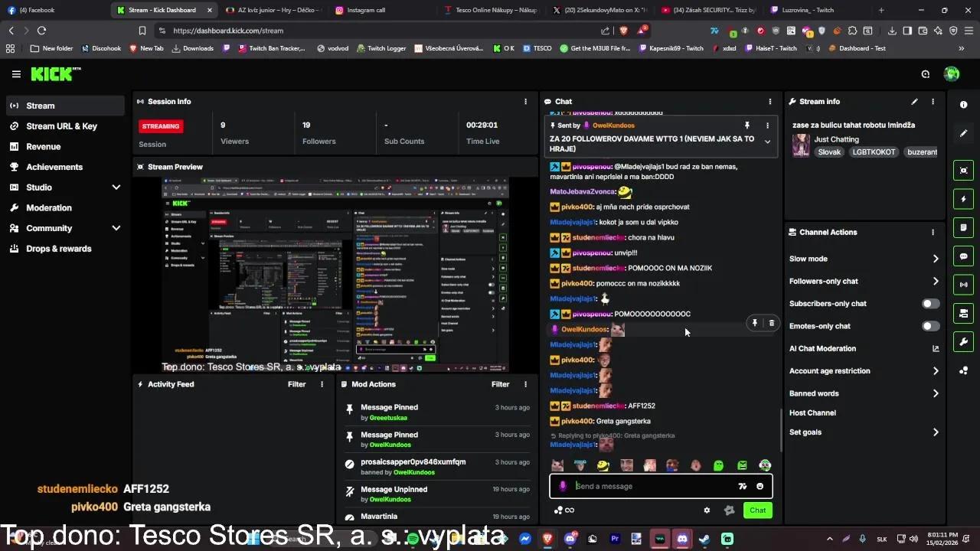Screen dimensions: 980x551
Task: Click the Slovak stream tag
Action: point(829,152)
